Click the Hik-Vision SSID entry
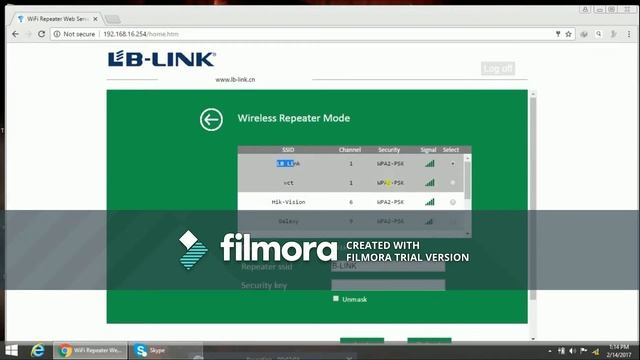Viewport: 640px width, 360px height. tap(289, 202)
